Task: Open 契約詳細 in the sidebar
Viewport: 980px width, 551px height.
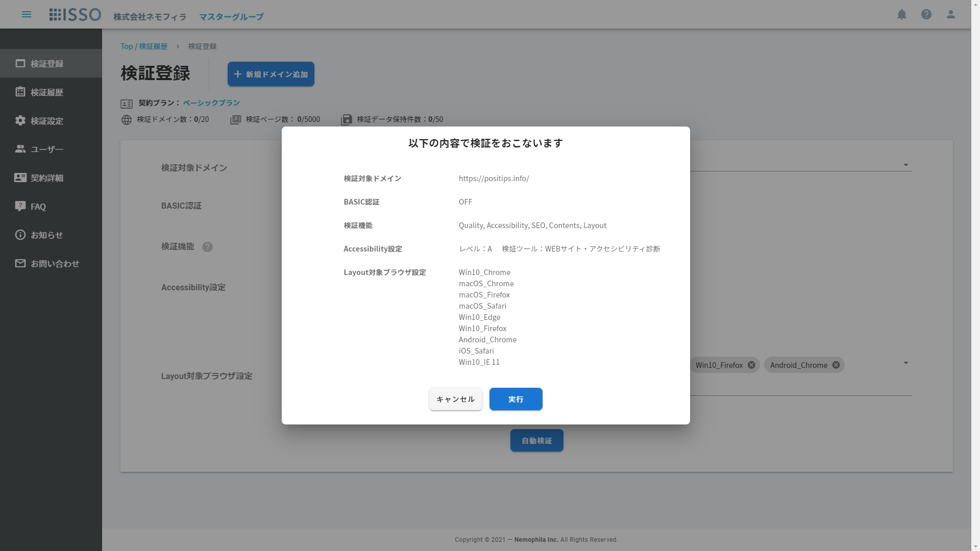Action: pos(51,178)
